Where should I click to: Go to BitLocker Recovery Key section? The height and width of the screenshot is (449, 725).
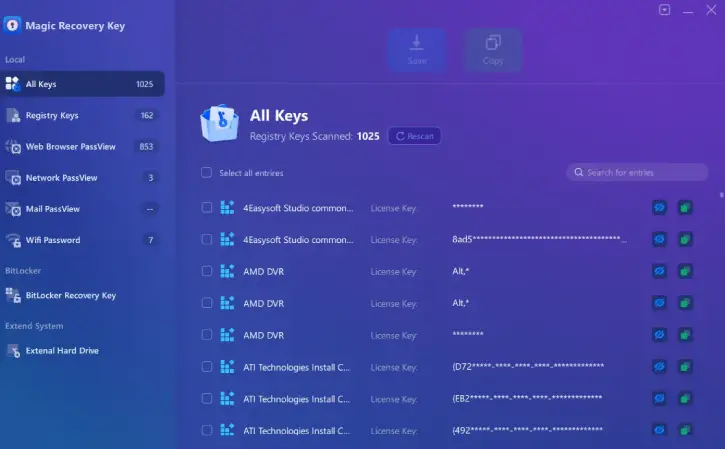[70, 295]
